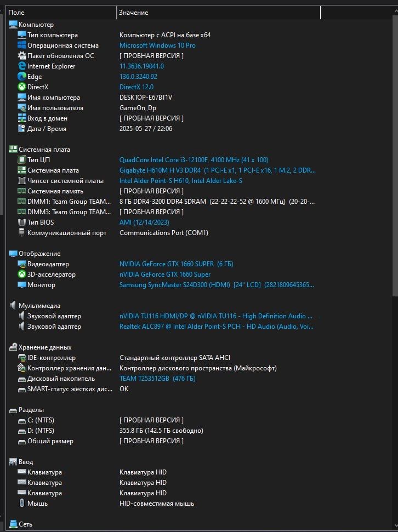This screenshot has width=398, height=532.
Task: Click the vertical scrollbar thumb on the right
Action: (x=395, y=156)
